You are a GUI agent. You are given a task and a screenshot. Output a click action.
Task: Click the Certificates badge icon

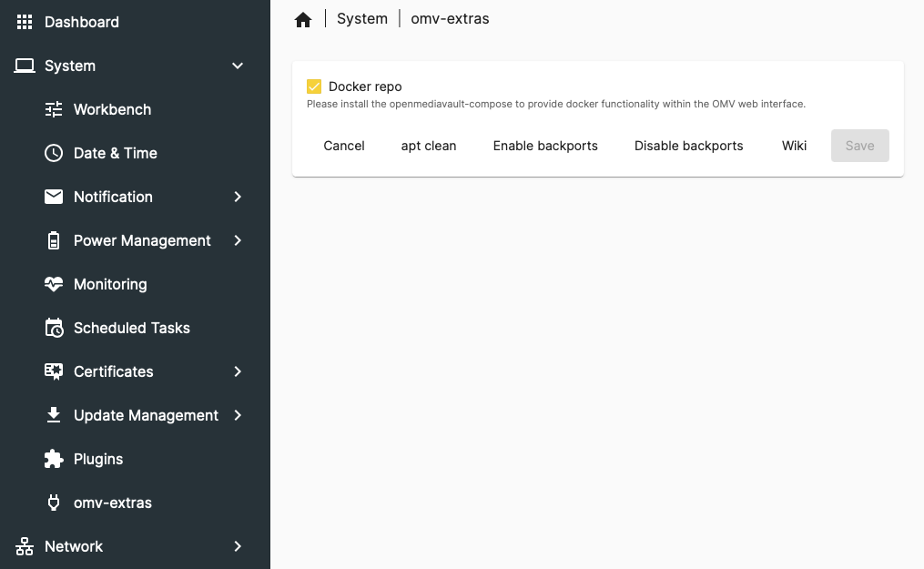(x=54, y=371)
